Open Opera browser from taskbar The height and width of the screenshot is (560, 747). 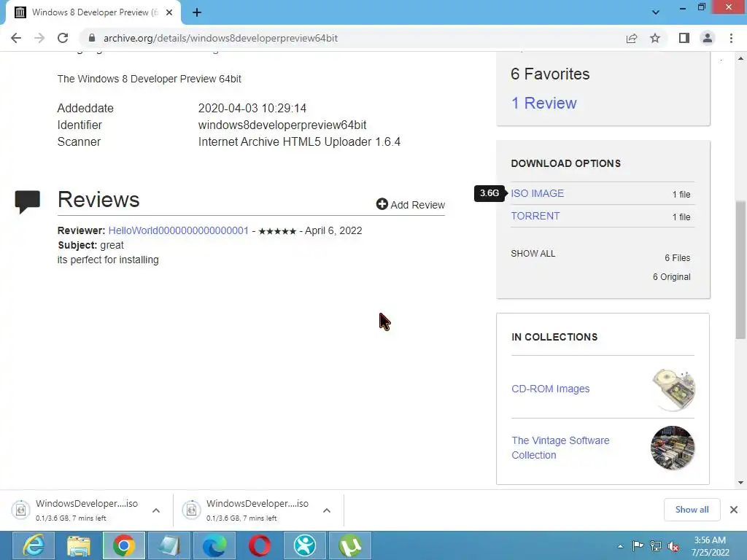[260, 545]
